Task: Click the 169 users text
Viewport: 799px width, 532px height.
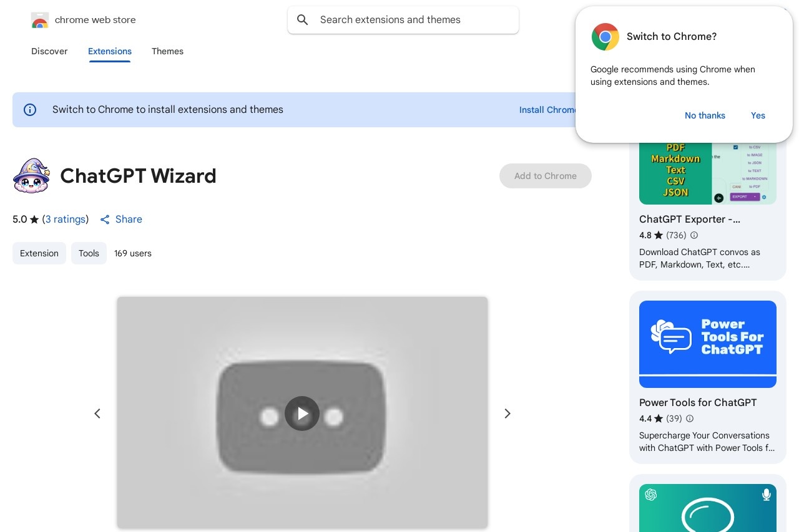Action: click(x=133, y=253)
